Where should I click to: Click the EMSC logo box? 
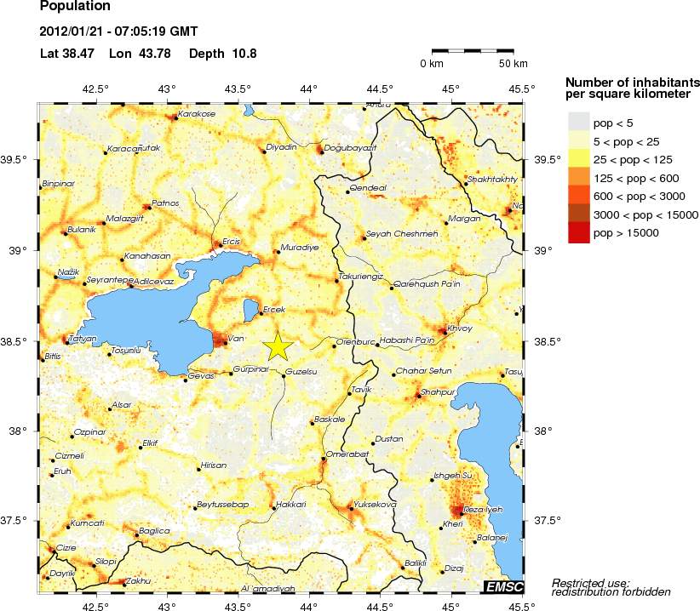click(503, 586)
